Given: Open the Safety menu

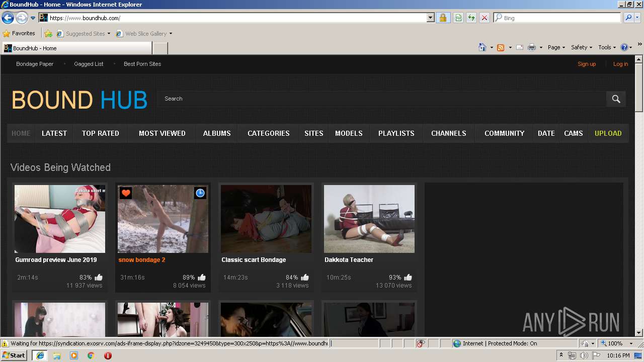Looking at the screenshot, I should (582, 47).
